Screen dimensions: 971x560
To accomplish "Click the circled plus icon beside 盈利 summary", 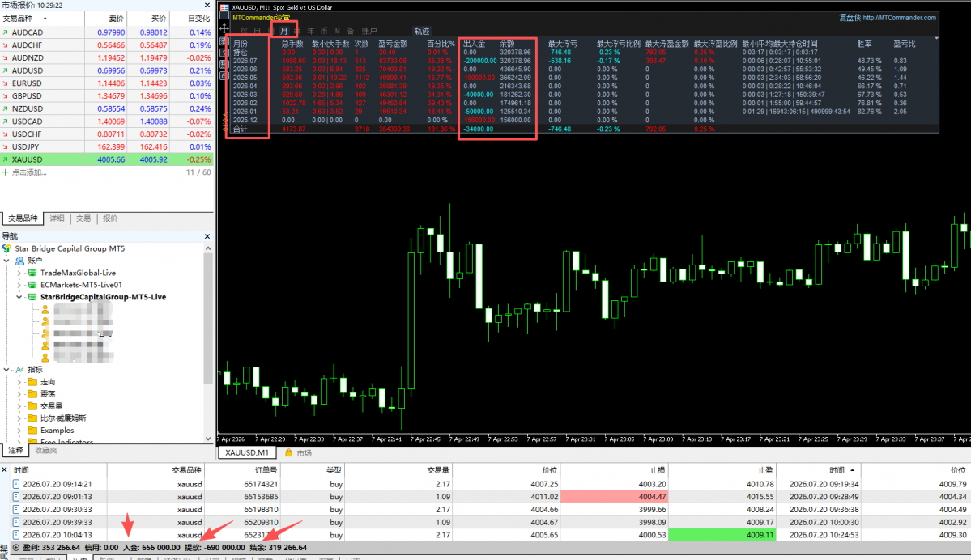I will 16,548.
